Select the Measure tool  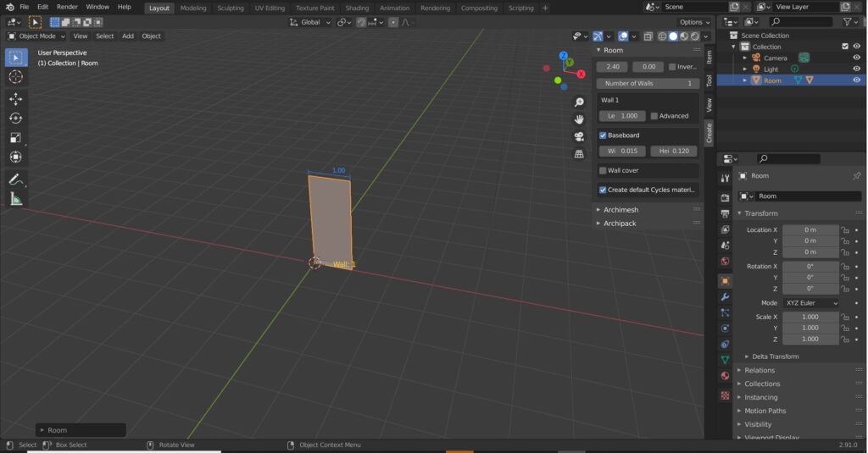(x=15, y=199)
